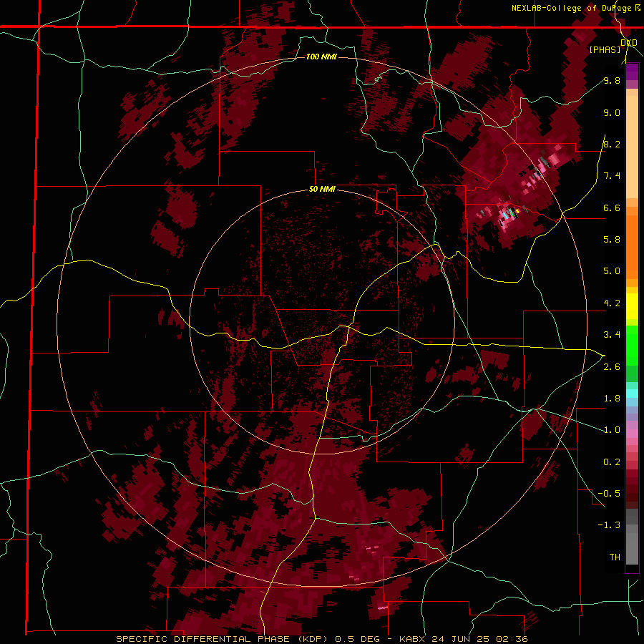644x644 pixels.
Task: Click the 0.2 scale value
Action: [612, 462]
